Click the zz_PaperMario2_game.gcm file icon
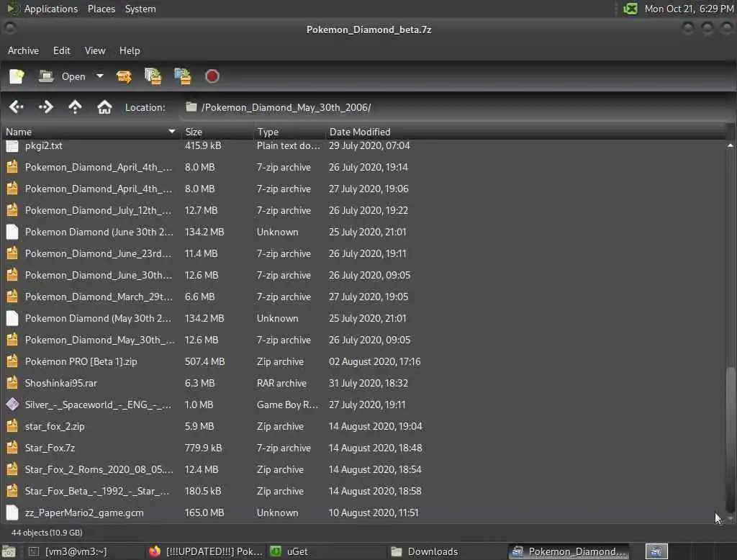Viewport: 737px width, 560px height. [12, 512]
